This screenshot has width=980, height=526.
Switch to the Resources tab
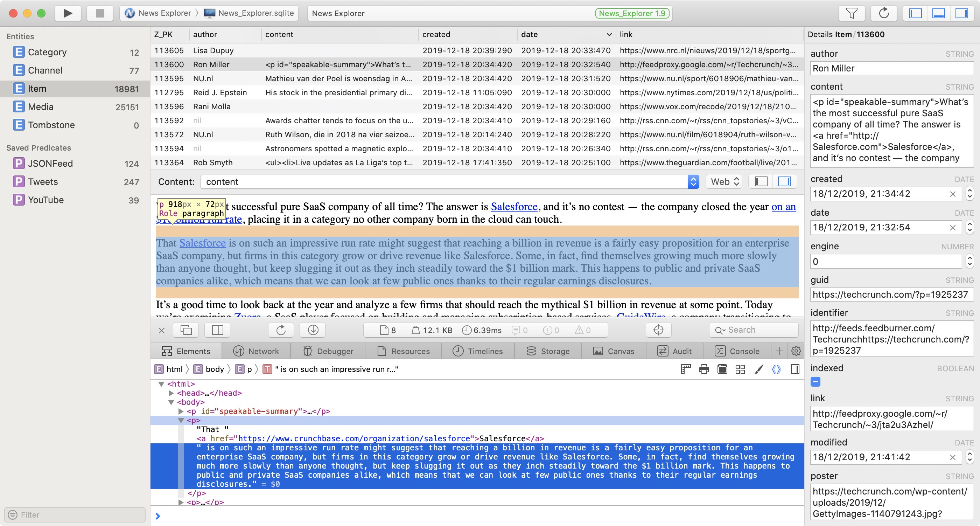(x=403, y=351)
